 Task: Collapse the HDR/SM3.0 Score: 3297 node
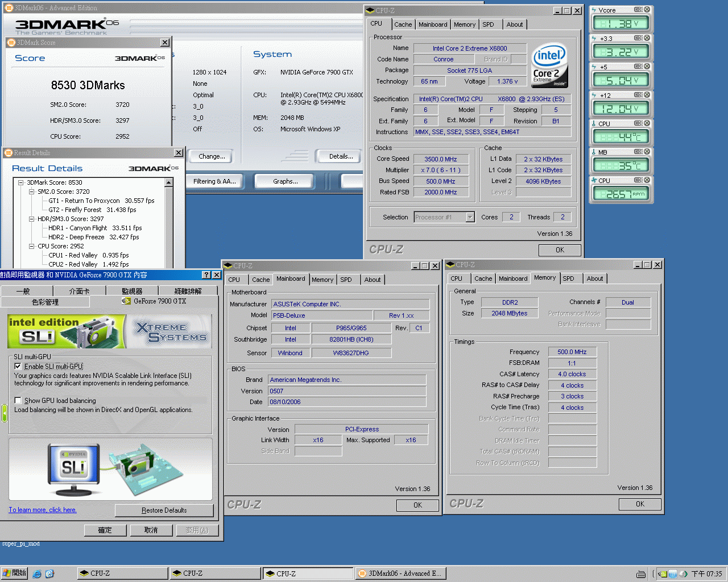[x=32, y=219]
